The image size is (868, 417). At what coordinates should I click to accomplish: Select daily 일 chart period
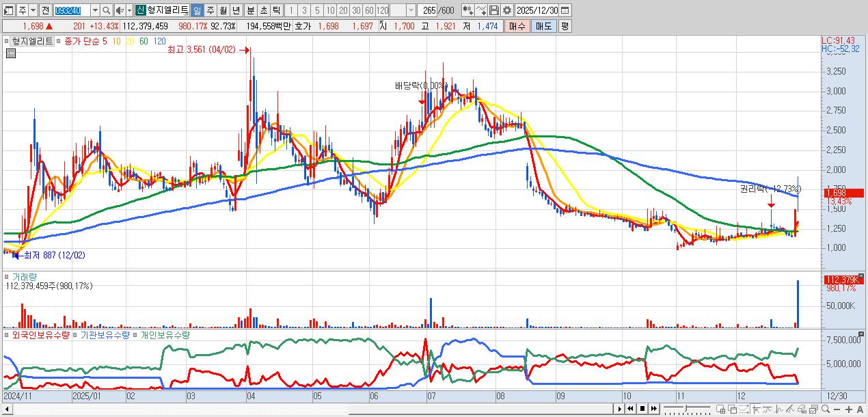196,11
